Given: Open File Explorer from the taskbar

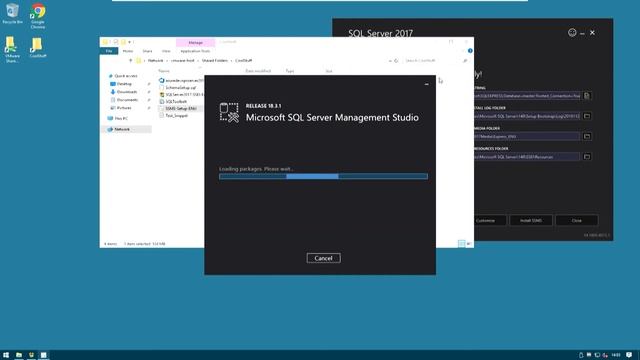Looking at the screenshot, I should point(19,355).
